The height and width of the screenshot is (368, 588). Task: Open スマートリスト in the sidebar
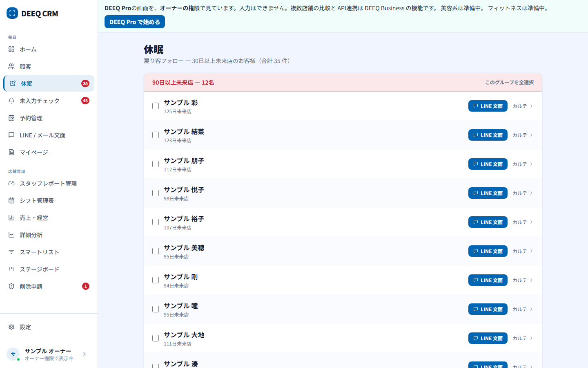tap(49, 252)
